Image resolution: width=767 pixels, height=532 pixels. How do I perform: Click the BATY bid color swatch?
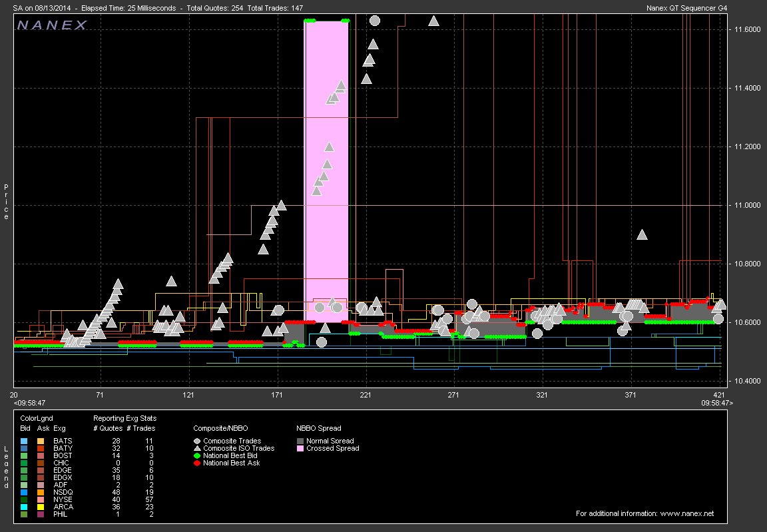[24, 448]
